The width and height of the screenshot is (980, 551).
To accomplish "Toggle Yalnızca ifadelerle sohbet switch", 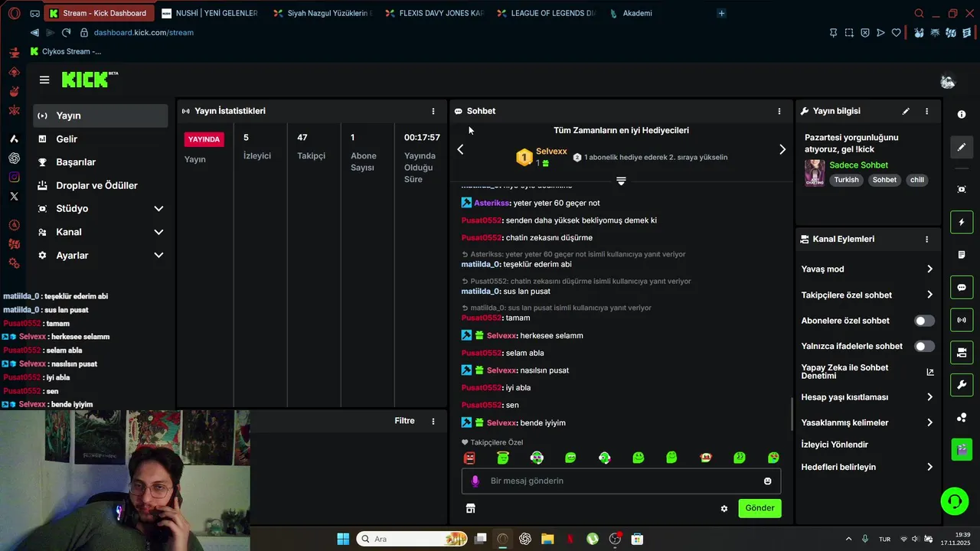I will point(924,346).
